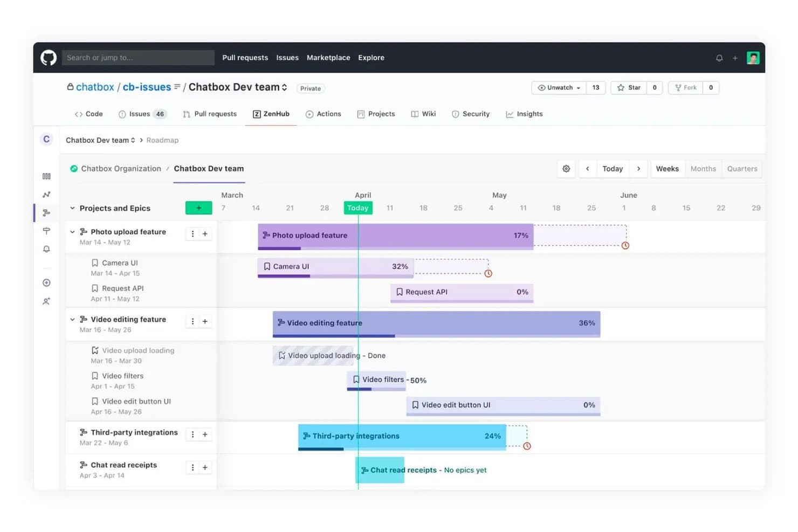Viewport: 798px width, 532px height.
Task: Click the Camera UI progress bar on the timeline
Action: [x=335, y=267]
